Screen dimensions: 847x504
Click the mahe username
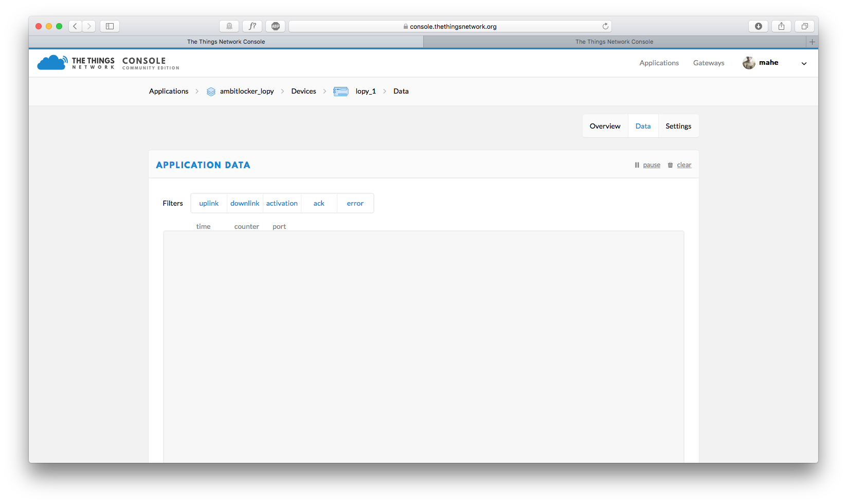tap(769, 63)
